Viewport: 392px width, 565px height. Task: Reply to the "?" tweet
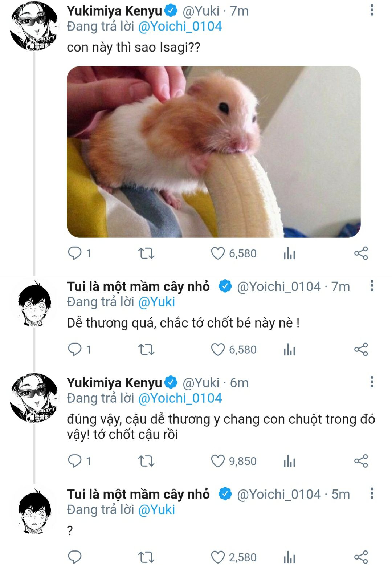point(75,557)
